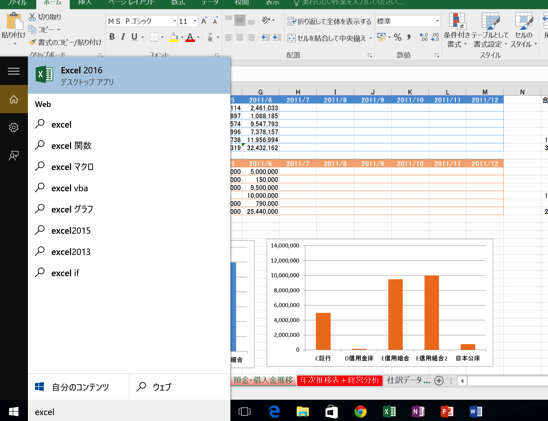Toggle Bold formatting
The width and height of the screenshot is (548, 421).
112,37
